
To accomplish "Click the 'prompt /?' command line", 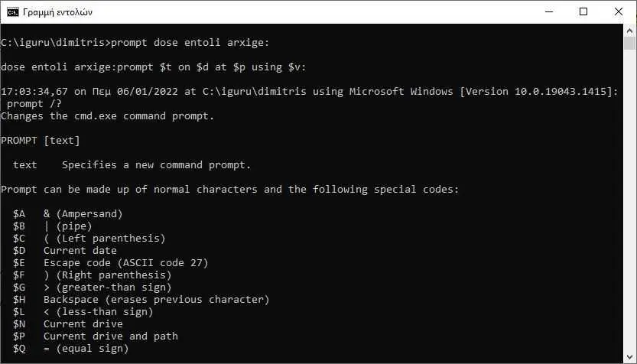I will (34, 104).
